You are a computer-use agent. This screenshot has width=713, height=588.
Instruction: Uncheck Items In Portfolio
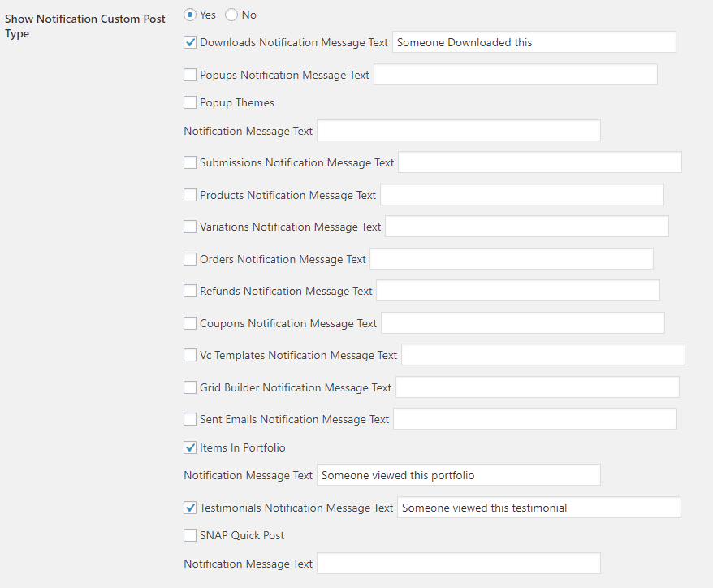(190, 447)
